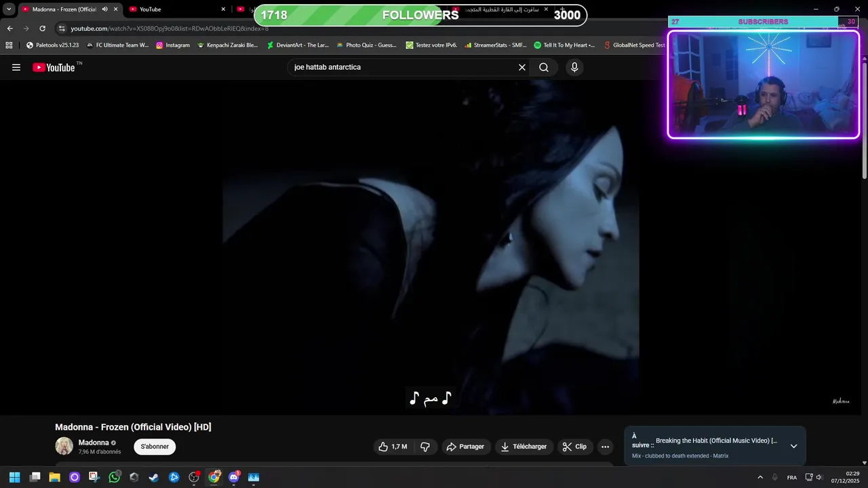Click the FRA language indicator
868x488 pixels.
791,477
